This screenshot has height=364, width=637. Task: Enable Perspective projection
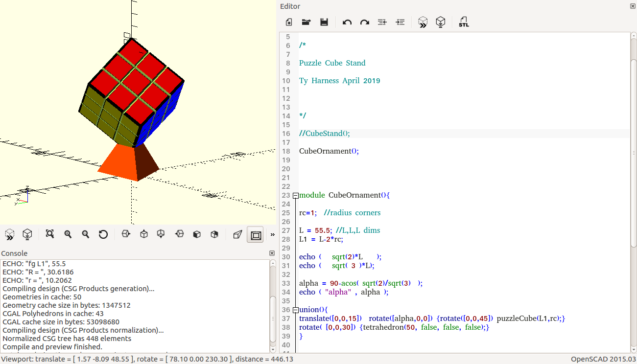pyautogui.click(x=237, y=234)
